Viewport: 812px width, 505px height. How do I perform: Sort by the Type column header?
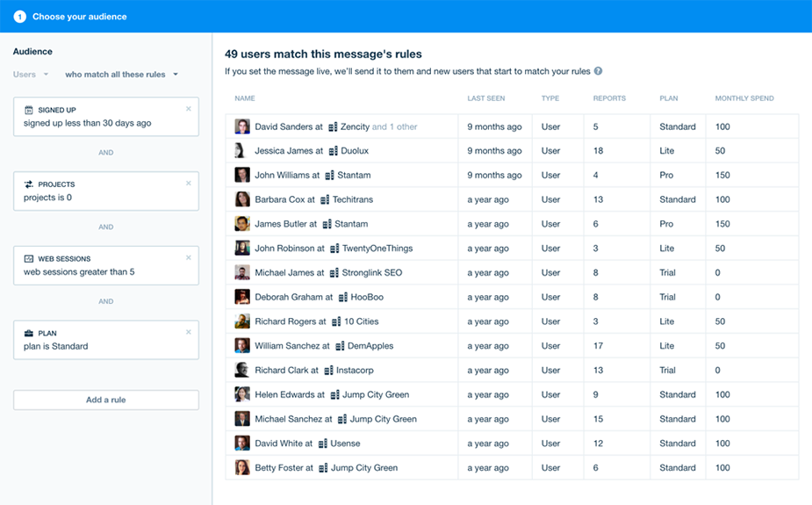coord(550,97)
